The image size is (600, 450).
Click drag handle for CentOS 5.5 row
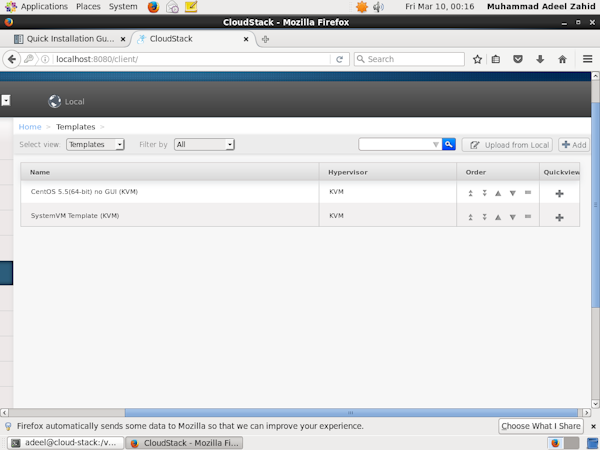point(528,192)
